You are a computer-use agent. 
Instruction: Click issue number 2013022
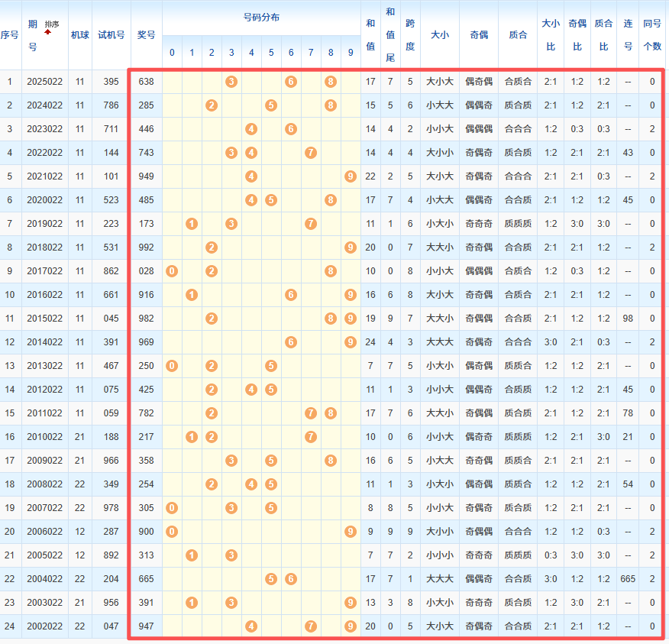(44, 366)
